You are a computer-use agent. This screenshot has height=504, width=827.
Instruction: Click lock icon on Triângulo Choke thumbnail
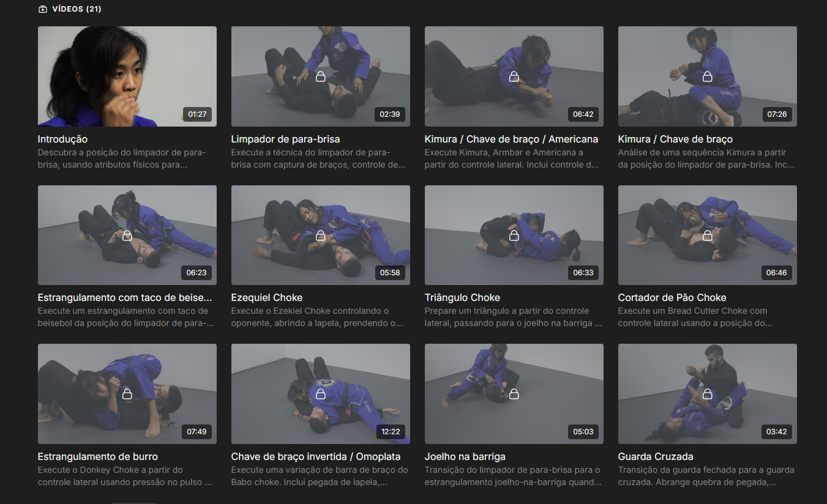(x=514, y=235)
